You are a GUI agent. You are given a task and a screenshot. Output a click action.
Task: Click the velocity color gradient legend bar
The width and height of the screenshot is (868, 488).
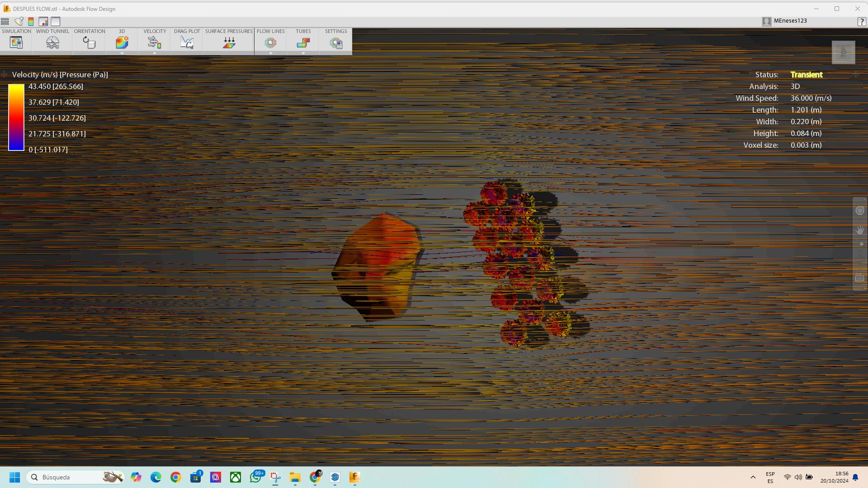click(x=16, y=117)
